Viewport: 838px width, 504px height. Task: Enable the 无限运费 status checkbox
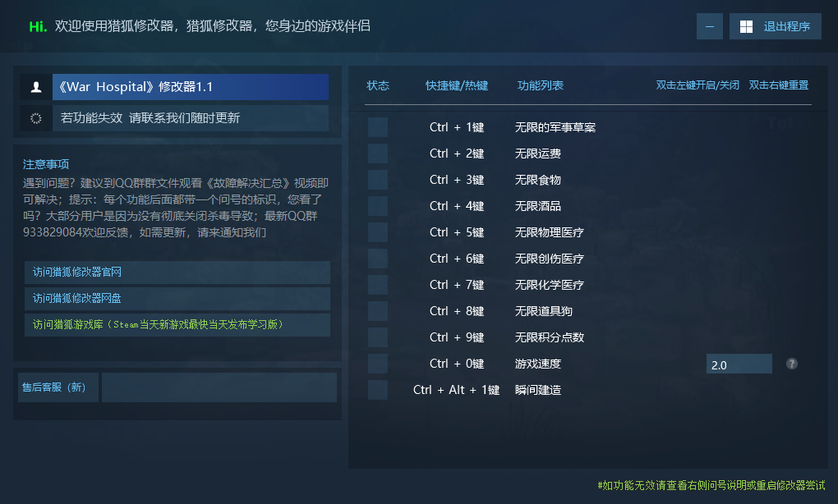coord(378,153)
